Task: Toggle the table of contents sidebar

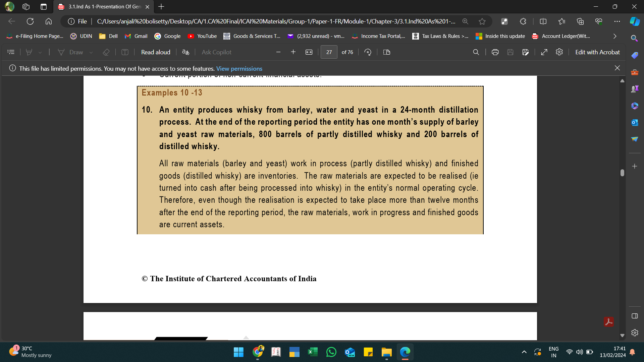Action: [11, 52]
